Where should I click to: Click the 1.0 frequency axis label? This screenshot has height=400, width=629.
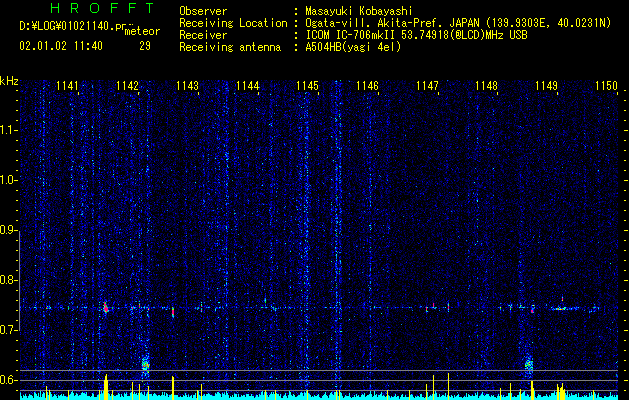click(8, 180)
